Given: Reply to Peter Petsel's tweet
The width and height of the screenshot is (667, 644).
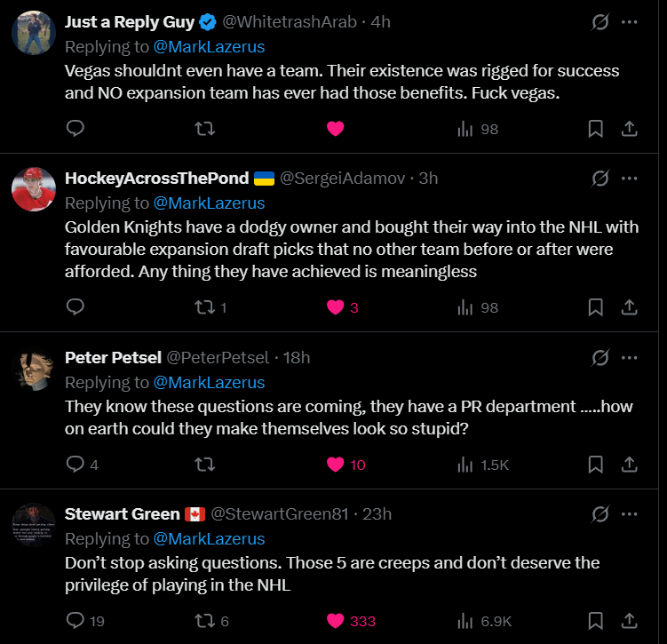Looking at the screenshot, I should (76, 465).
